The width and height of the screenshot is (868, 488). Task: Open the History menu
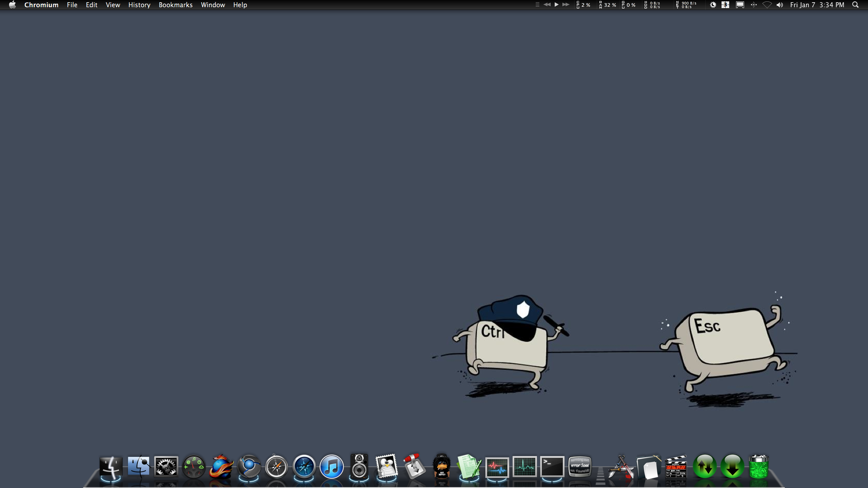139,5
